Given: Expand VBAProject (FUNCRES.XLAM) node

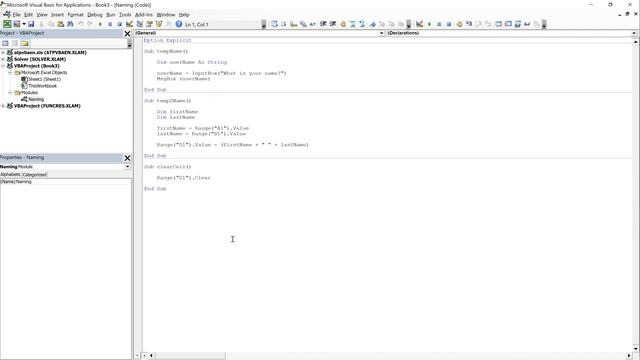Looking at the screenshot, I should click(x=3, y=106).
